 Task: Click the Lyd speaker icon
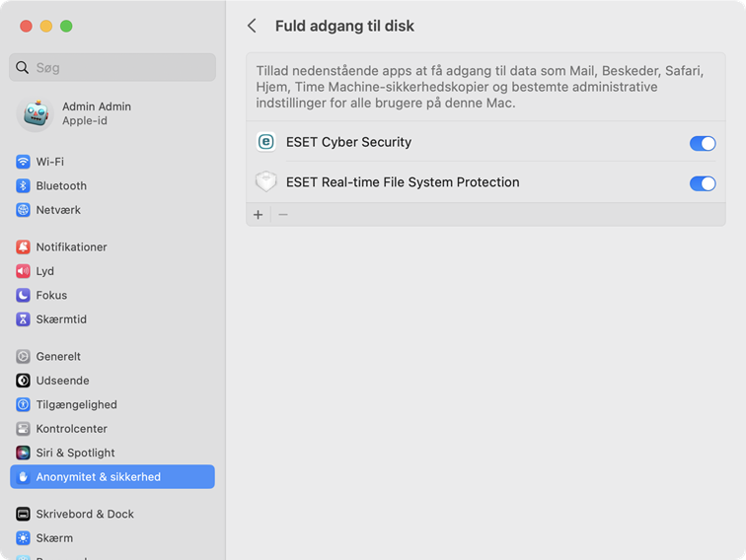tap(23, 271)
